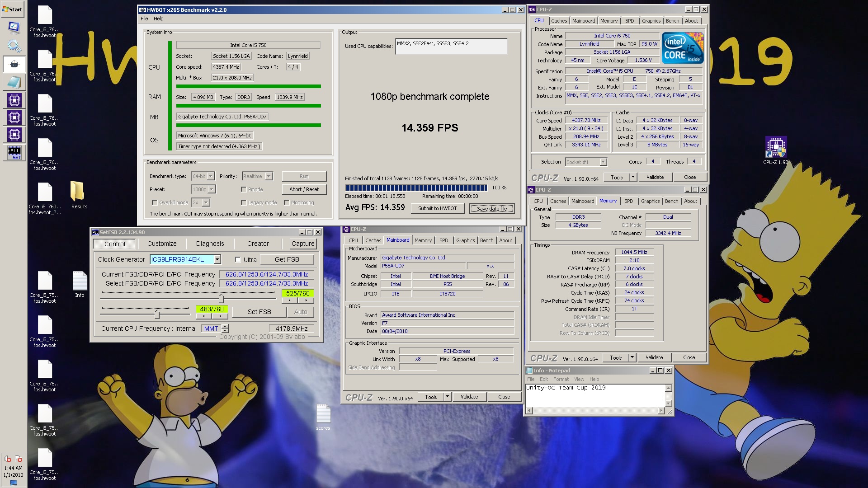Open the Format menu in Notepad
The width and height of the screenshot is (868, 488).
561,379
